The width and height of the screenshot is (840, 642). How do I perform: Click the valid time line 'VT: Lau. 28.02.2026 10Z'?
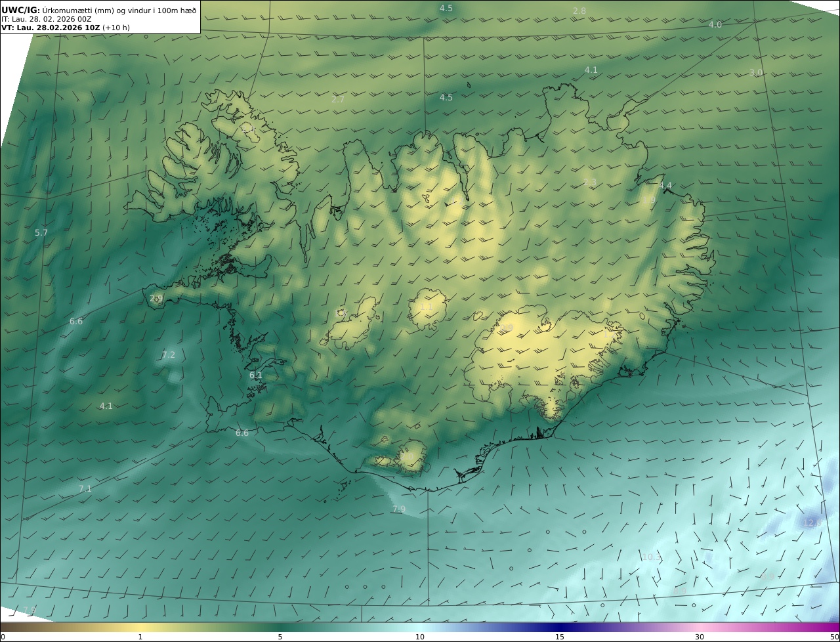tap(51, 28)
